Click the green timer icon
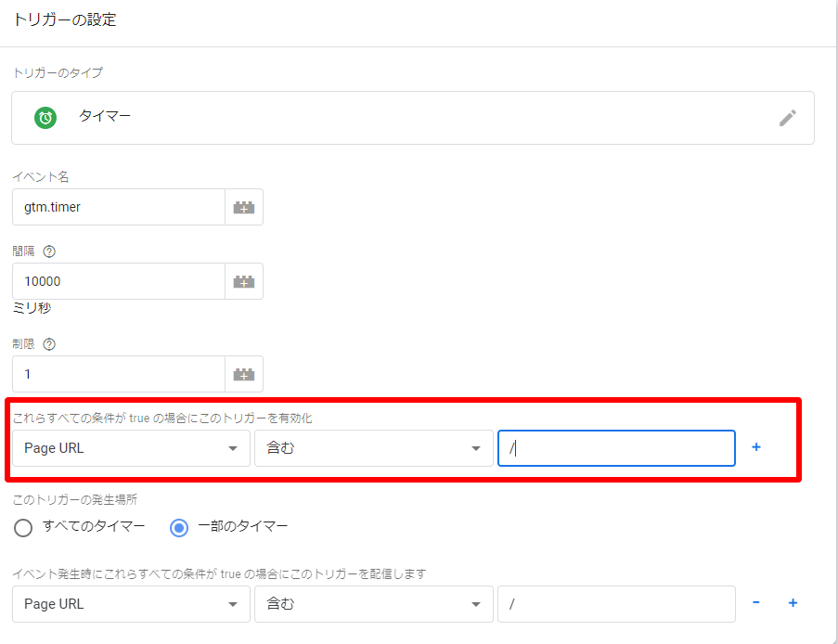 pyautogui.click(x=45, y=118)
